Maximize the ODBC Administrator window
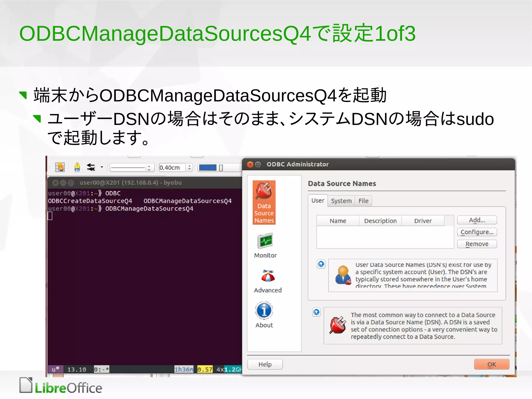The image size is (532, 399). pyautogui.click(x=258, y=164)
